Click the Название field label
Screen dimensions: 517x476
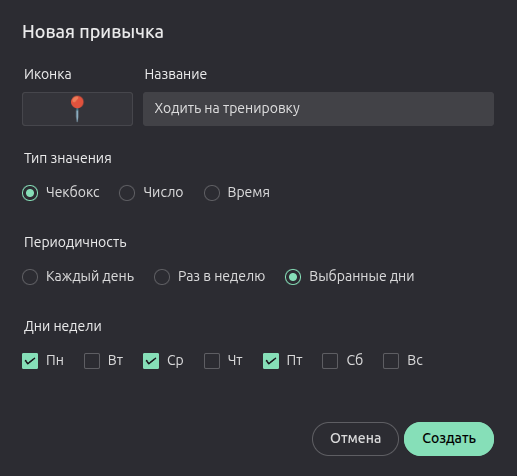[176, 74]
